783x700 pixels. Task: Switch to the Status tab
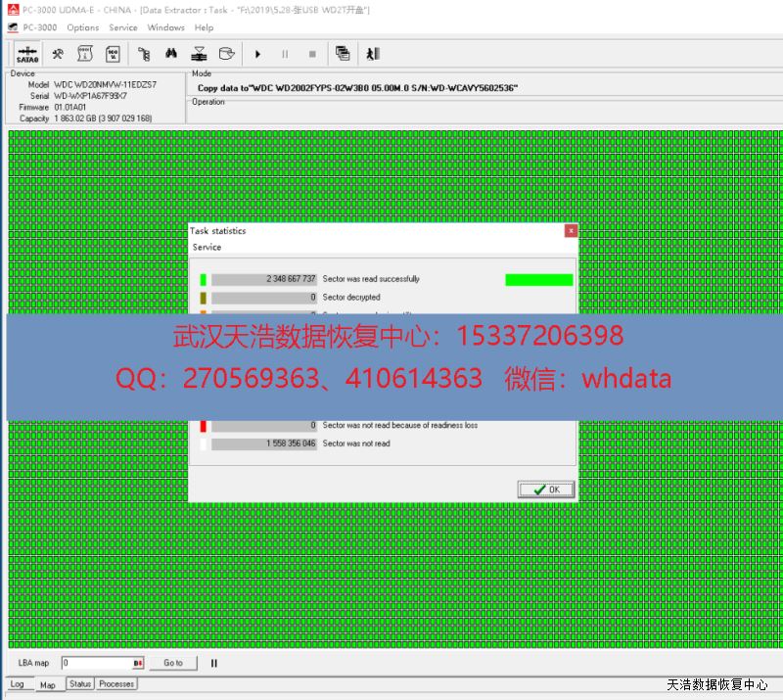pyautogui.click(x=80, y=684)
